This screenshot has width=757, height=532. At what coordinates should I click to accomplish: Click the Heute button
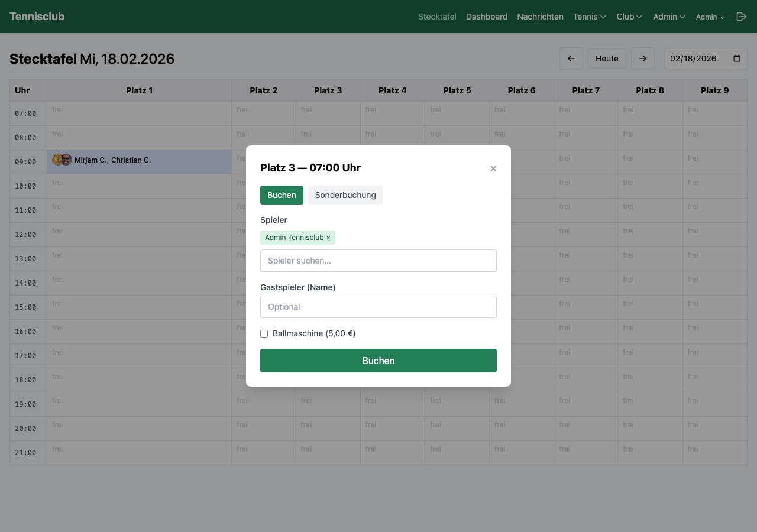click(x=607, y=59)
